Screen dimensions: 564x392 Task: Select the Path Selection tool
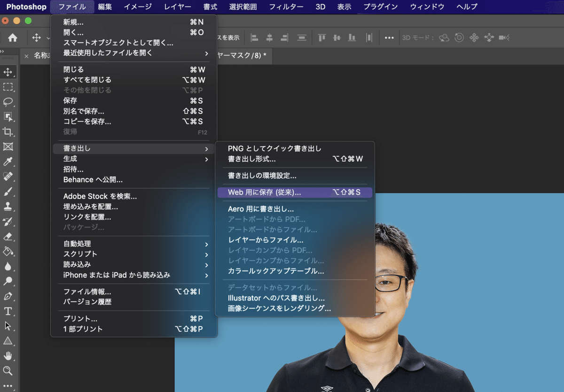pos(8,326)
